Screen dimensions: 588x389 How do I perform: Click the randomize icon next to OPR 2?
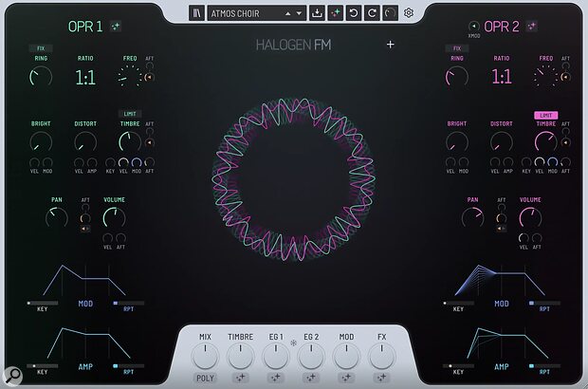pos(531,27)
